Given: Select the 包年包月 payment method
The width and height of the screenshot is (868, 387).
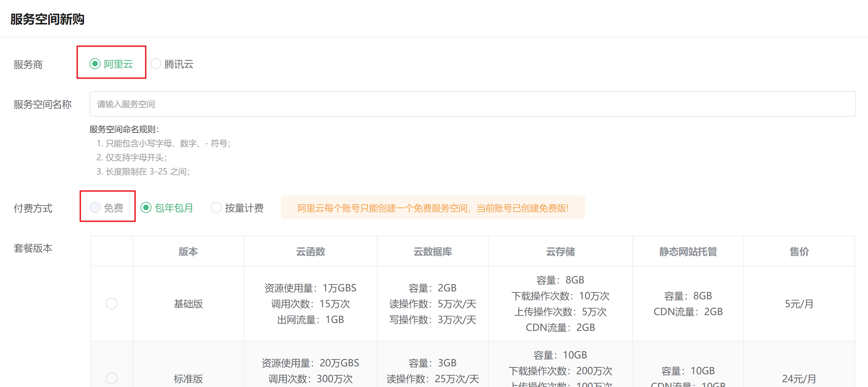Looking at the screenshot, I should [146, 207].
